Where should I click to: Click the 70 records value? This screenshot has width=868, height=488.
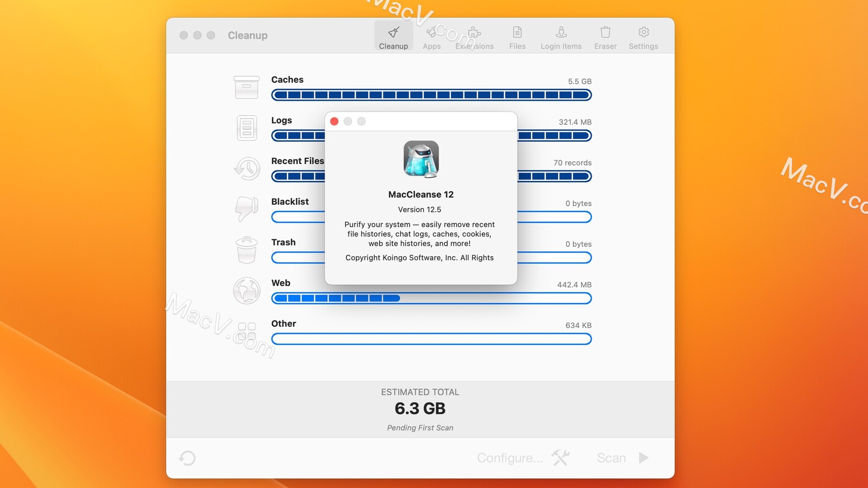pos(572,163)
